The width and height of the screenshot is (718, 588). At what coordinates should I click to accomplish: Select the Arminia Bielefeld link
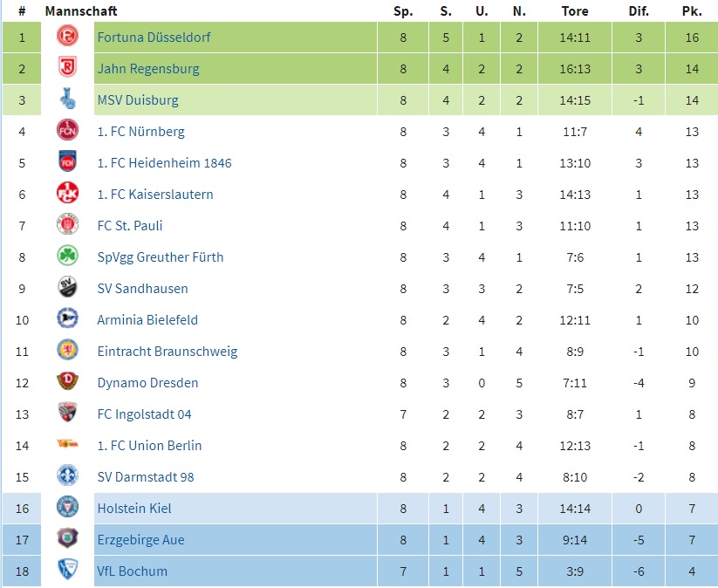[x=147, y=320]
